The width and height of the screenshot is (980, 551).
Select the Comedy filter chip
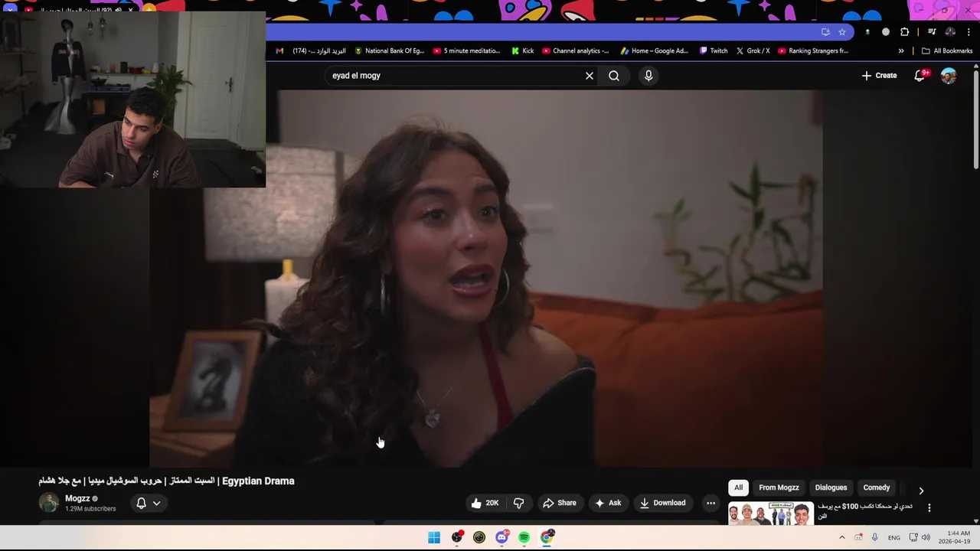click(x=877, y=487)
